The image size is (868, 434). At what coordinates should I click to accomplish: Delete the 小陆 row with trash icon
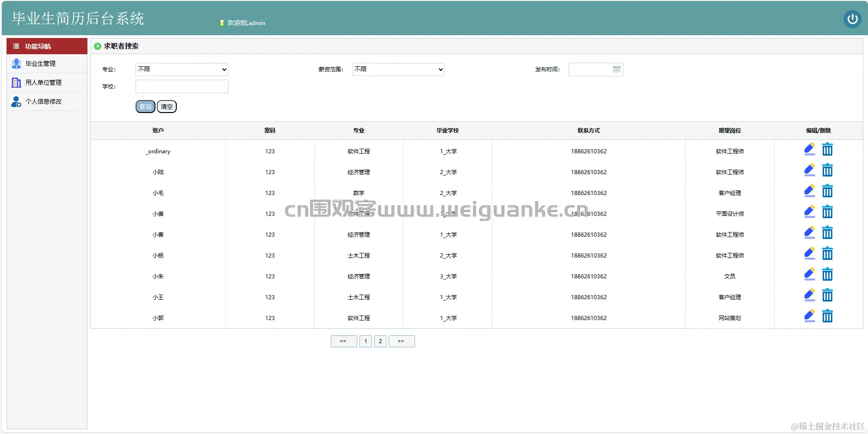[x=827, y=170]
